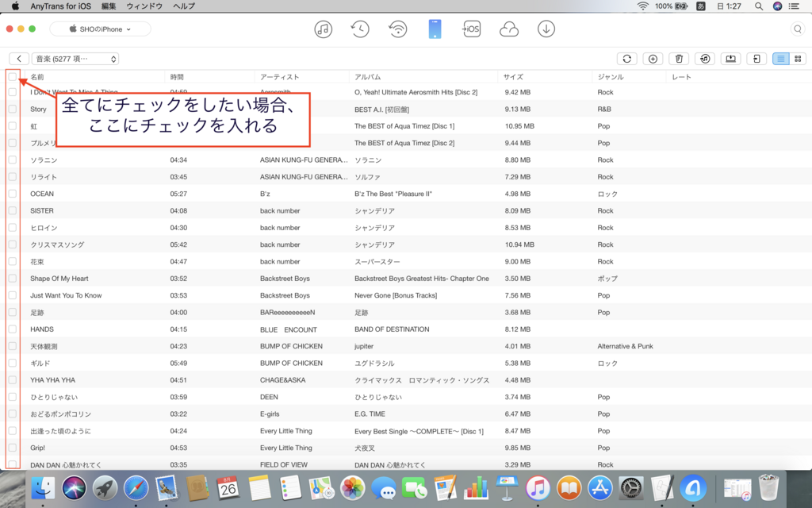This screenshot has width=812, height=508.
Task: Open the 編集 menu
Action: coord(109,6)
